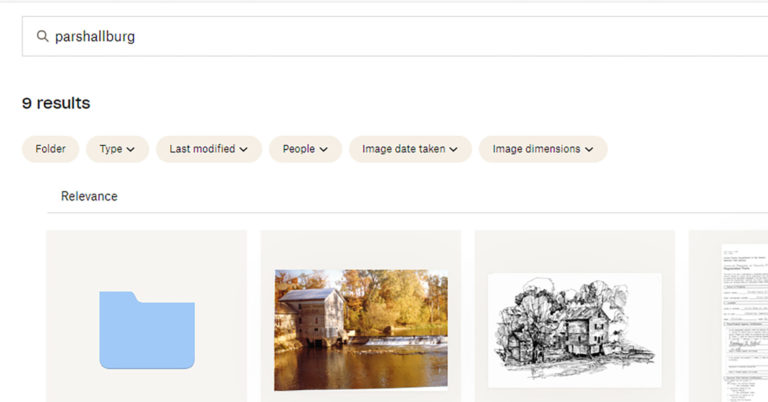Click the chevron arrow beside People
768x402 pixels.
(323, 150)
